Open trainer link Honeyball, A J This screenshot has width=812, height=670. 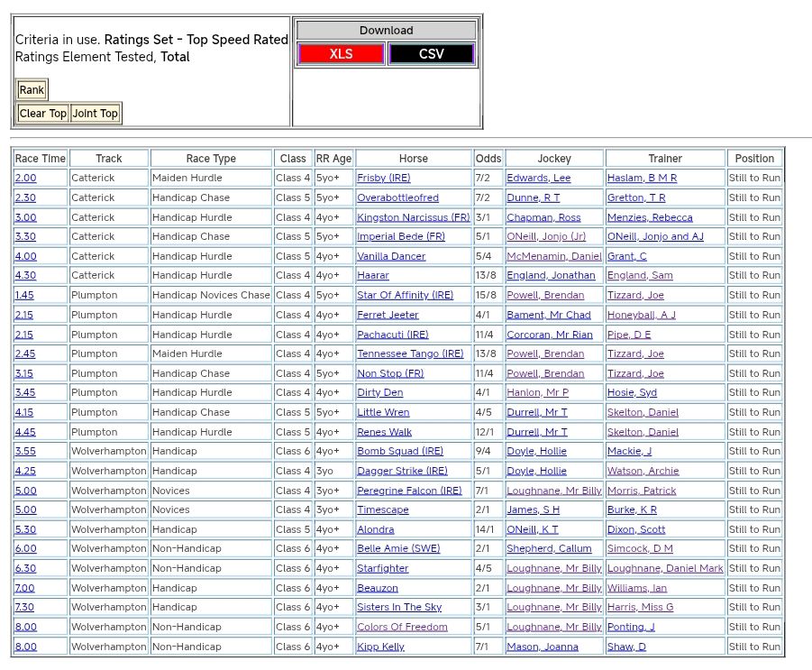(641, 315)
